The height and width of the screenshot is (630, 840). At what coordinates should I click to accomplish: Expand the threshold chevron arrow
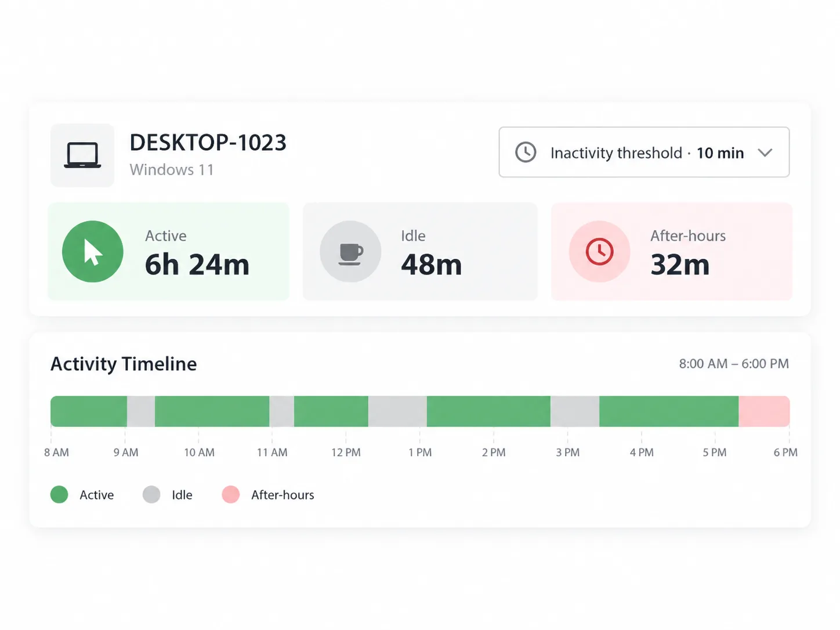click(x=765, y=153)
